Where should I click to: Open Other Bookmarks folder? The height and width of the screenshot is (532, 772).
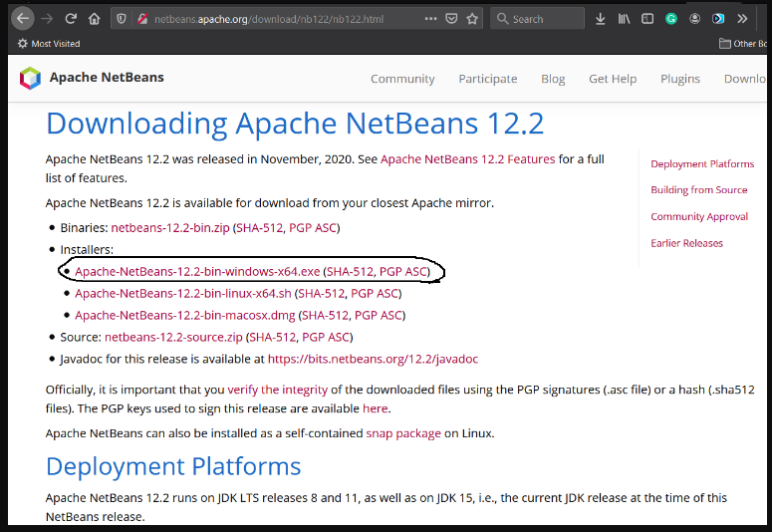coord(743,44)
